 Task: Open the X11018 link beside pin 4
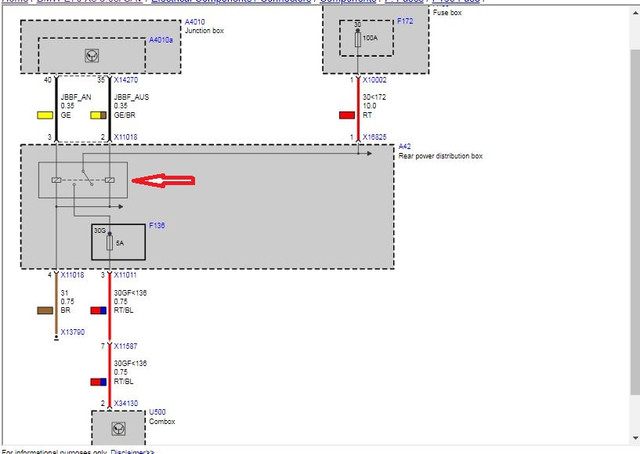click(72, 275)
